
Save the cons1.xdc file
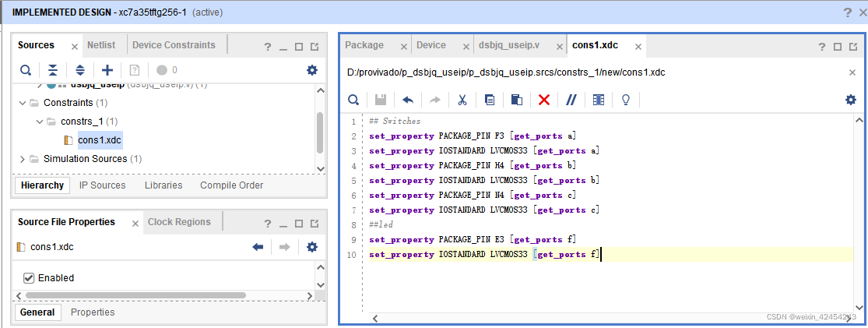[x=381, y=100]
